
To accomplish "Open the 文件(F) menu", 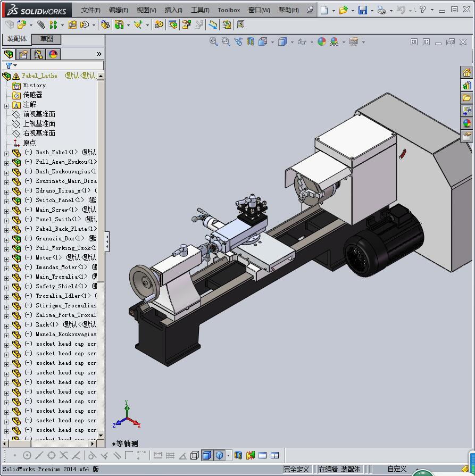I will click(x=90, y=10).
